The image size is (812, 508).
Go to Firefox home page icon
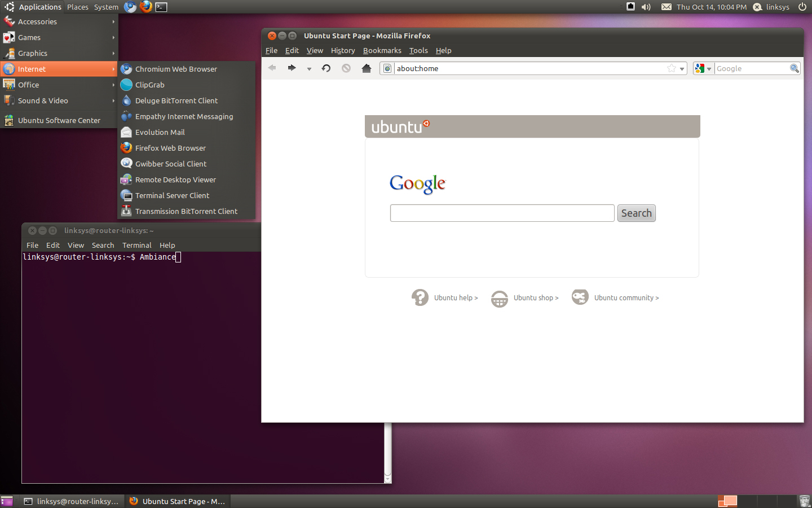tap(367, 68)
